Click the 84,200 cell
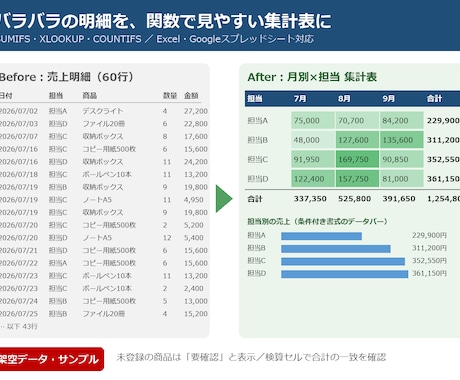This screenshot has width=460, height=380. (x=401, y=120)
